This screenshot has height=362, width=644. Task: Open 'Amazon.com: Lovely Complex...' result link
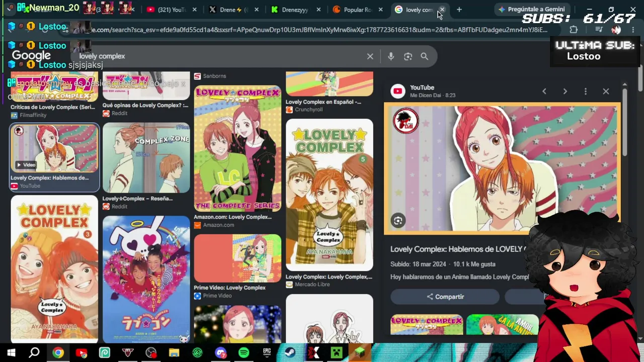tap(232, 217)
